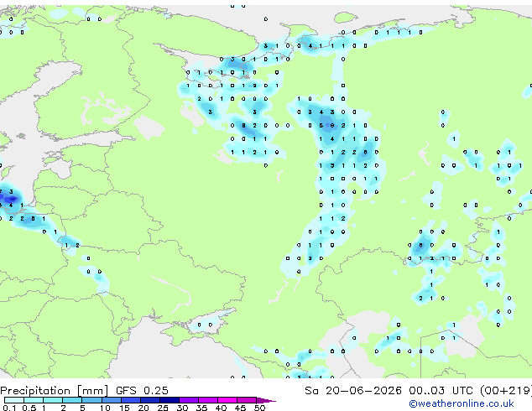Click the '50' legend scale label
The width and height of the screenshot is (532, 411).
[x=259, y=408]
